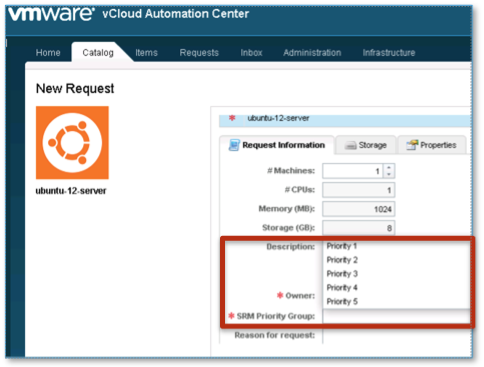Open the Home tab
The image size is (484, 367).
tap(48, 53)
